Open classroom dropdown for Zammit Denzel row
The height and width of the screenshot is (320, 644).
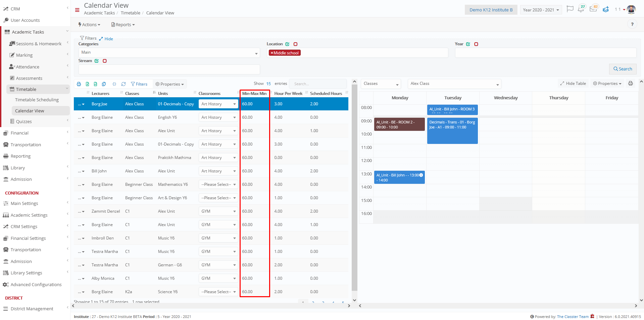click(218, 211)
